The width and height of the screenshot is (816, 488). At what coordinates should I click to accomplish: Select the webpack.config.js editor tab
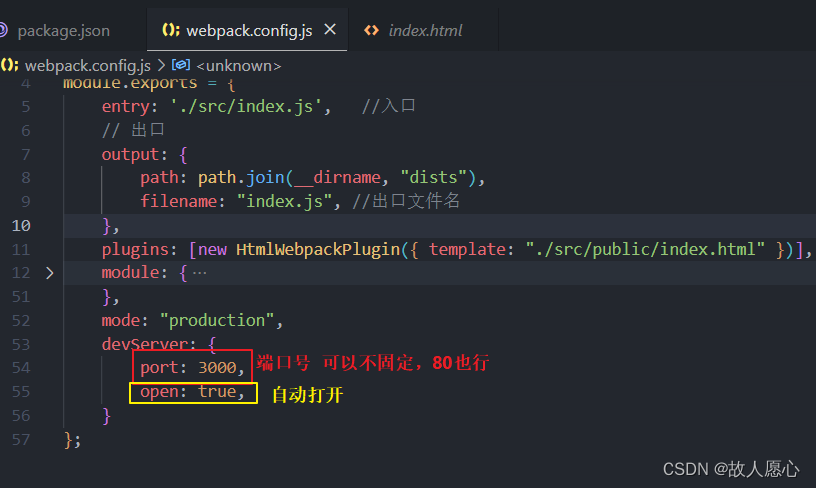[x=247, y=31]
